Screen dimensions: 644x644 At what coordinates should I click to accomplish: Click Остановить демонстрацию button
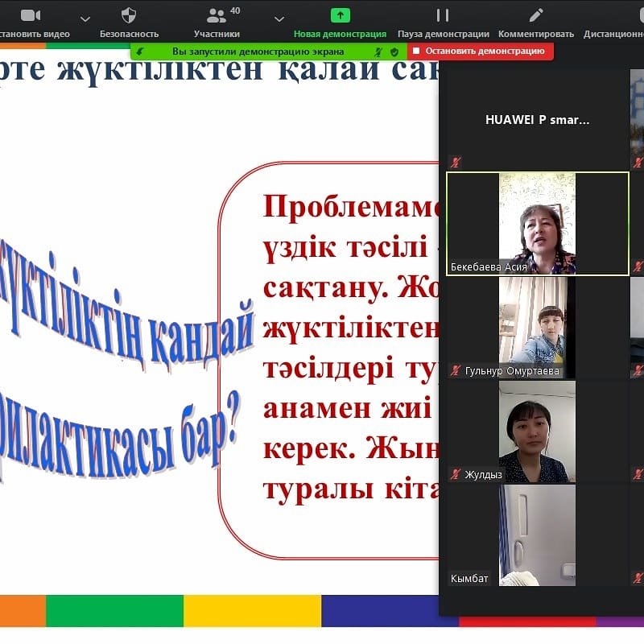pos(481,51)
